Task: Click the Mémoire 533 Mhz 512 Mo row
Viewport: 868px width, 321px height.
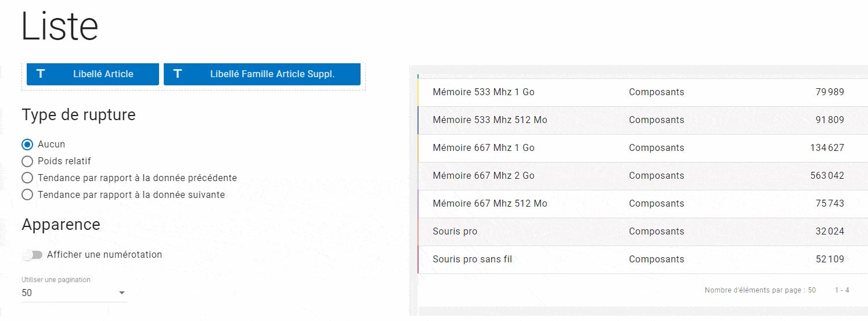Action: coord(489,120)
